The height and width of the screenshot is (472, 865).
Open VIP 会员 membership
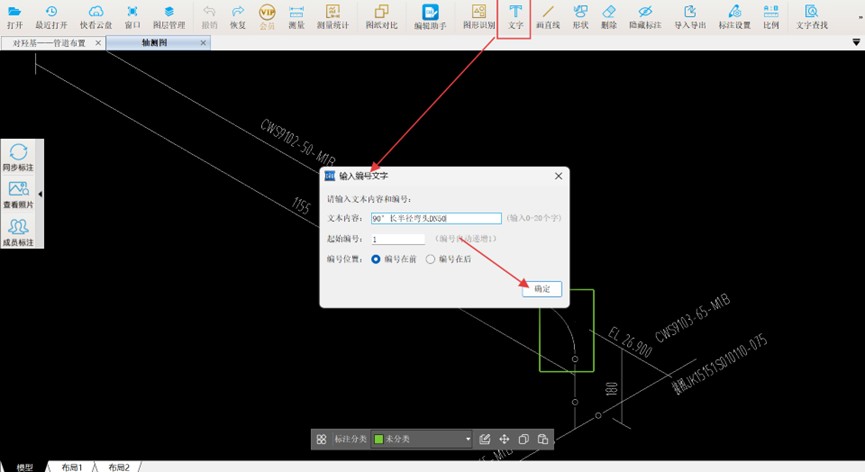(x=267, y=17)
